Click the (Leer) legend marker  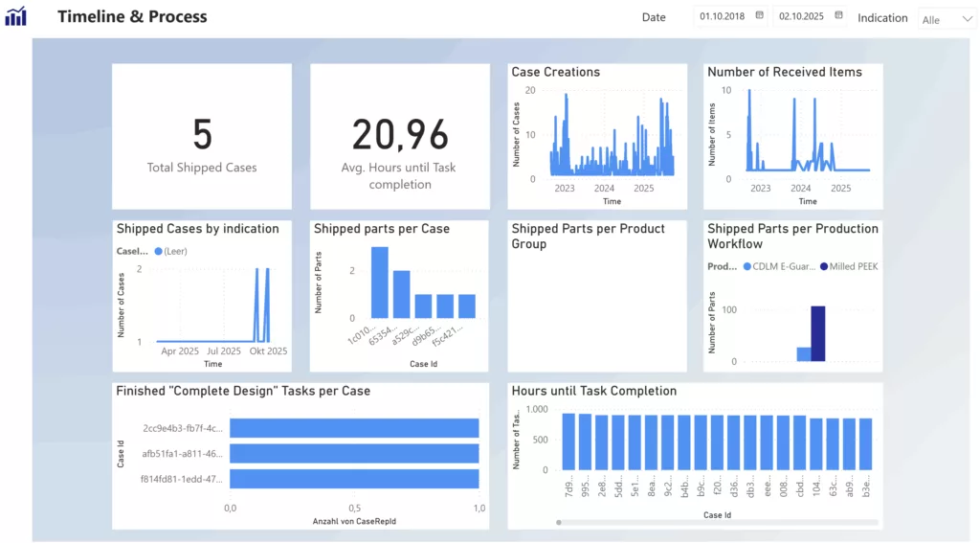click(x=158, y=251)
